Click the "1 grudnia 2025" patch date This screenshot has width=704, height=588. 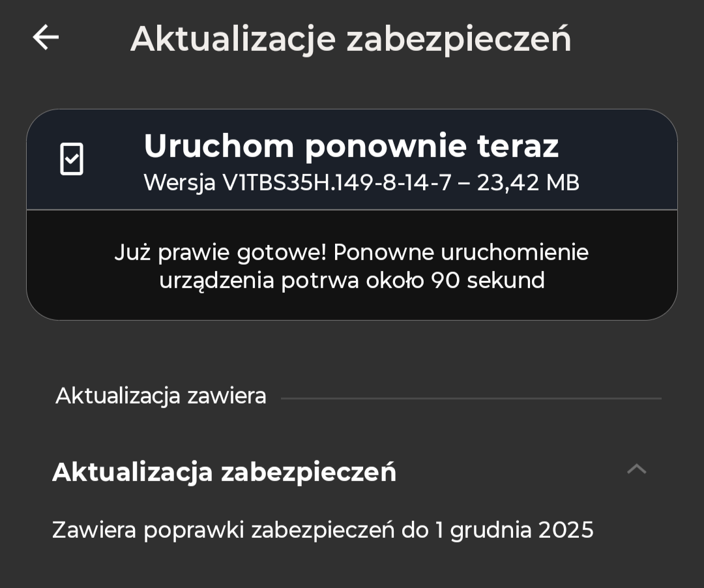[x=514, y=530]
